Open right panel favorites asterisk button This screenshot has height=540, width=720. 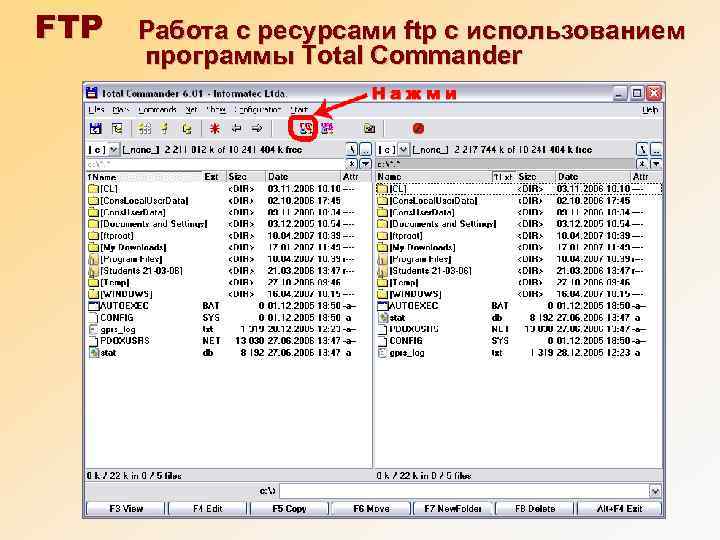point(642,163)
